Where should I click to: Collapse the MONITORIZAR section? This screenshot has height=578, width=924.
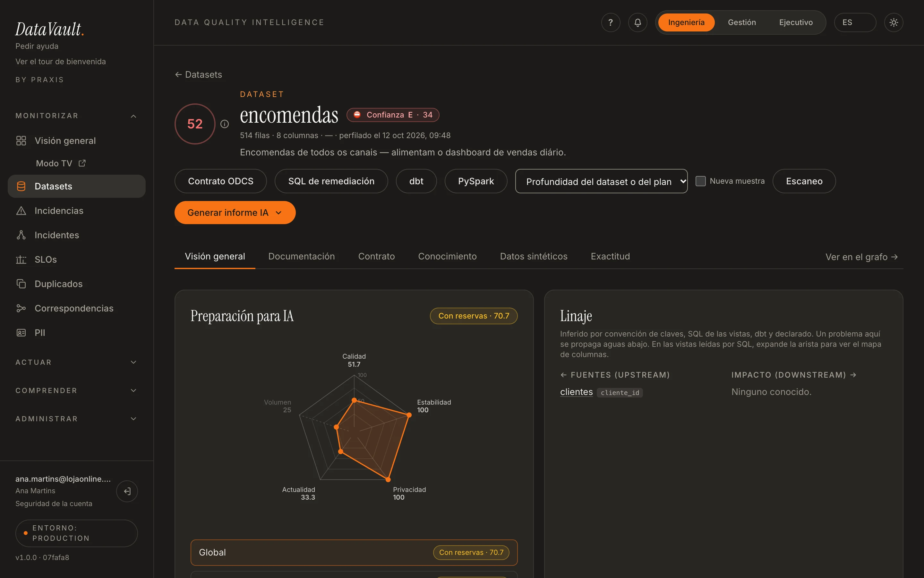[x=76, y=116]
